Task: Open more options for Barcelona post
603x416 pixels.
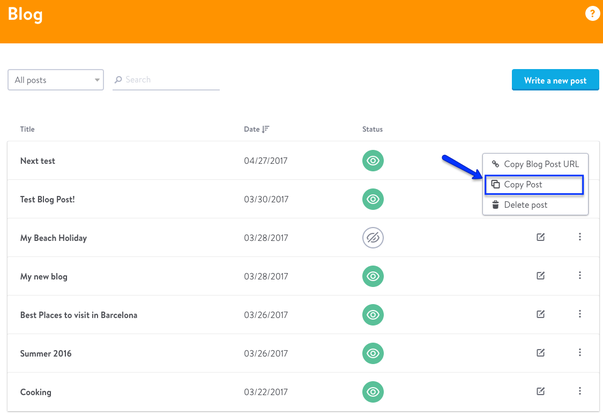Action: point(580,314)
